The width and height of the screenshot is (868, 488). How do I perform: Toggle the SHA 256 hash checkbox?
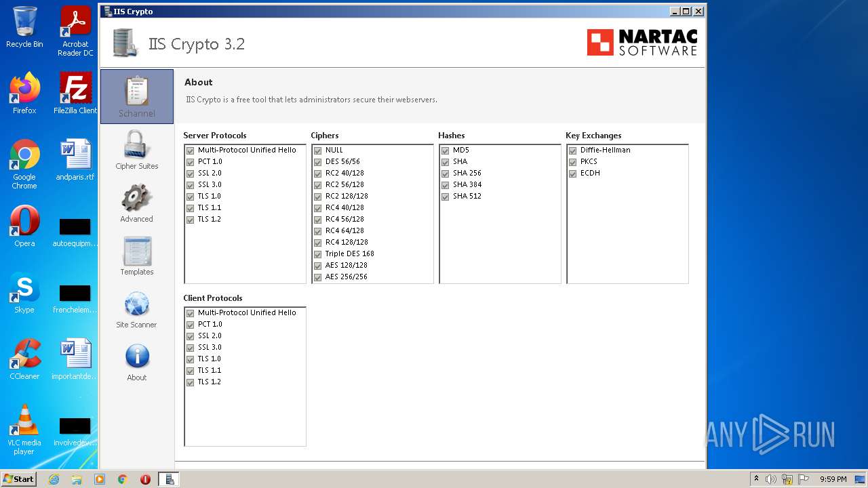446,174
